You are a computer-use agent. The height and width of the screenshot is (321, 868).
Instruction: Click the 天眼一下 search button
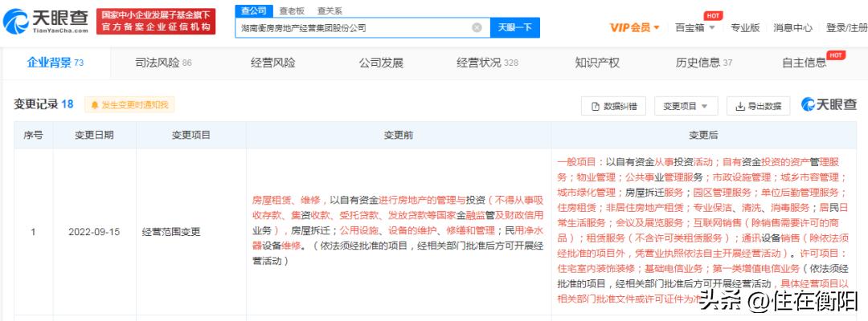(515, 27)
